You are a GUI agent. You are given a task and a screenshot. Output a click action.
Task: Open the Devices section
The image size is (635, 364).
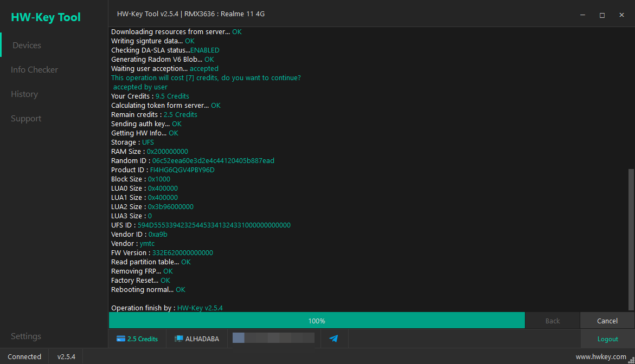coord(27,45)
